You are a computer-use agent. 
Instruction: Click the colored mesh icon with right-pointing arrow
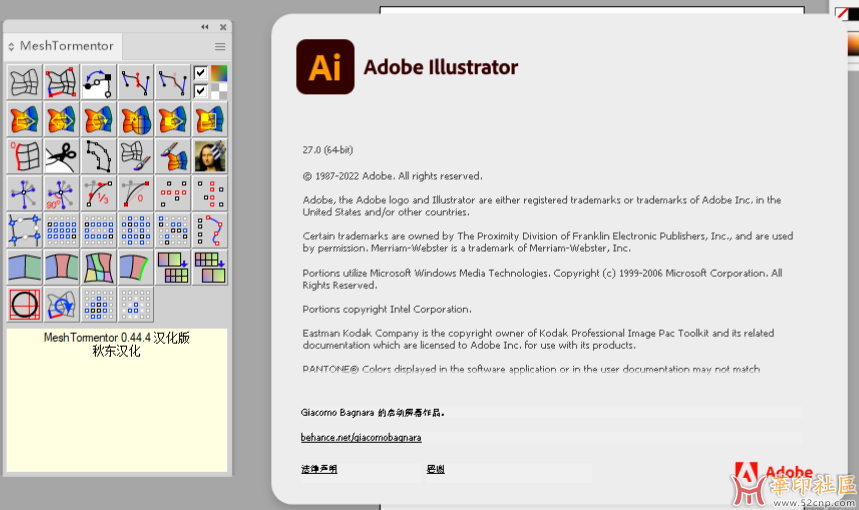pyautogui.click(x=25, y=119)
